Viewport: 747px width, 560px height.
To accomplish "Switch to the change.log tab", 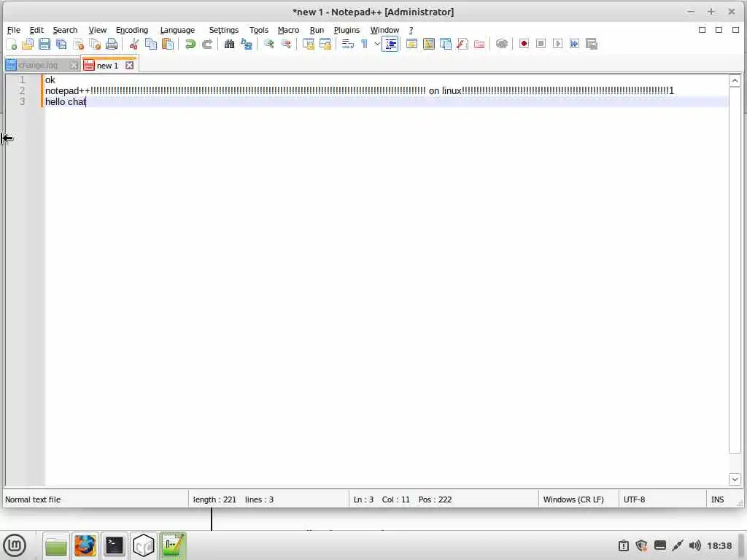I will [x=38, y=65].
